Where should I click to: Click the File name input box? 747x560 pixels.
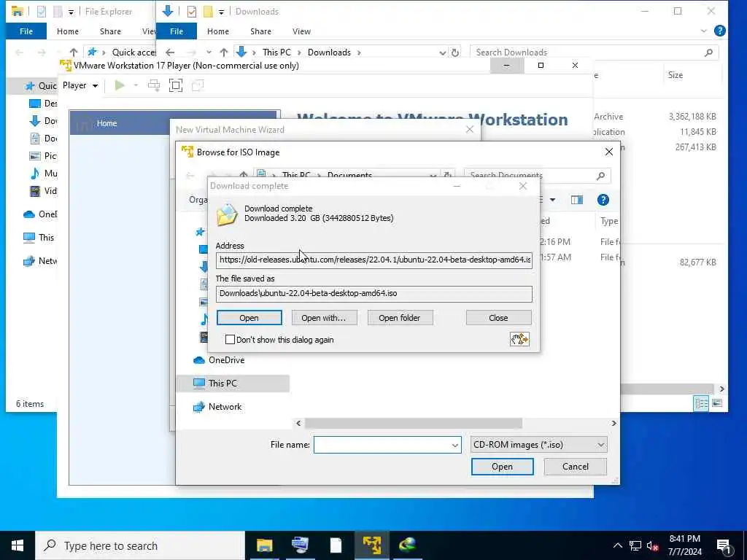point(382,445)
